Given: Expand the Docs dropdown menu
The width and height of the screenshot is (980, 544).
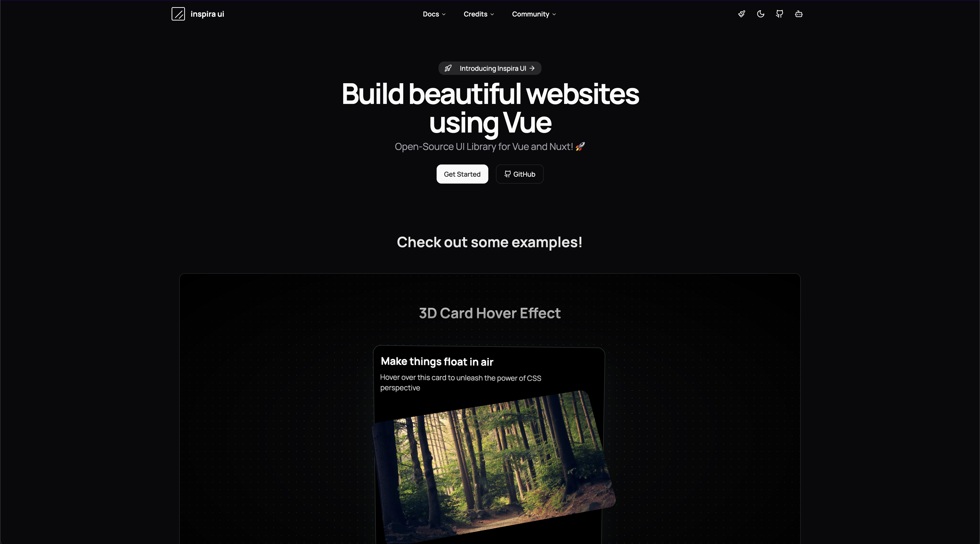Looking at the screenshot, I should click(x=434, y=14).
